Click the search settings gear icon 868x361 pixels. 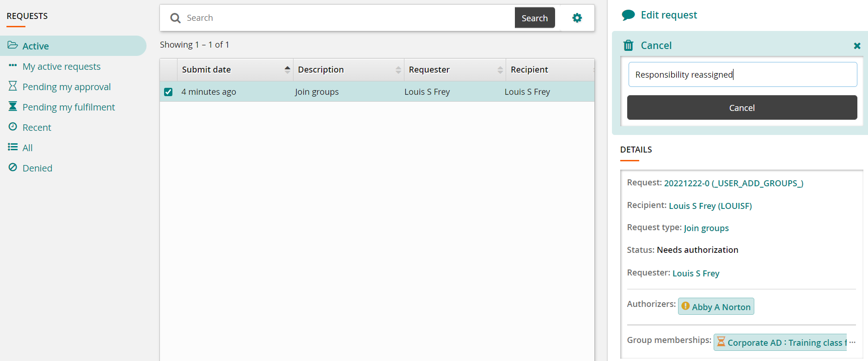click(x=577, y=18)
